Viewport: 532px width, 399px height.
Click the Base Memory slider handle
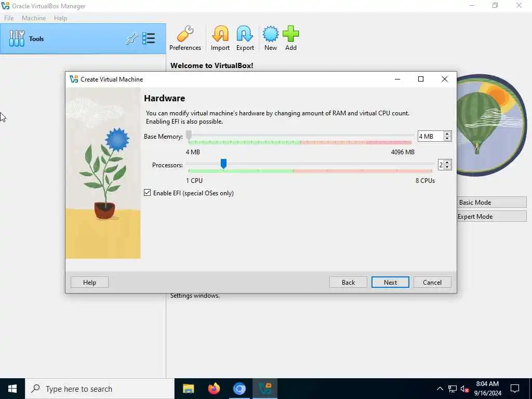coord(189,135)
